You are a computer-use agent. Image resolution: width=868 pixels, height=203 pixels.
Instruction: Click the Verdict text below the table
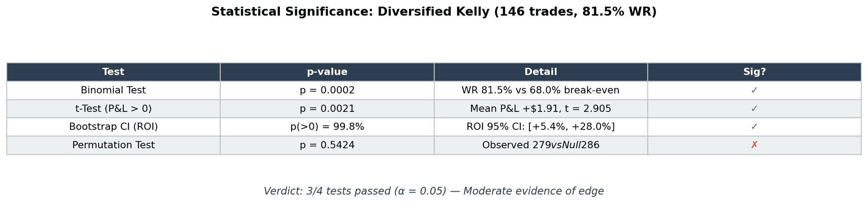click(434, 191)
